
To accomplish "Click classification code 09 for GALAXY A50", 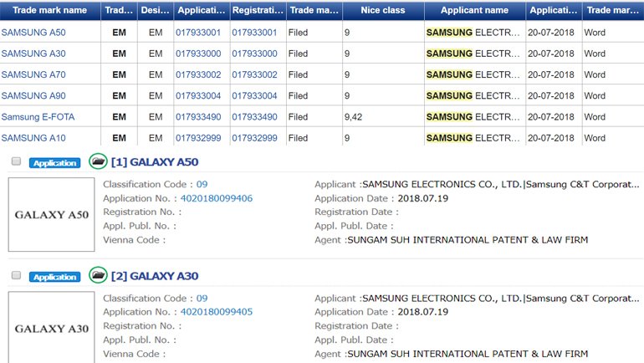I will click(x=202, y=184).
